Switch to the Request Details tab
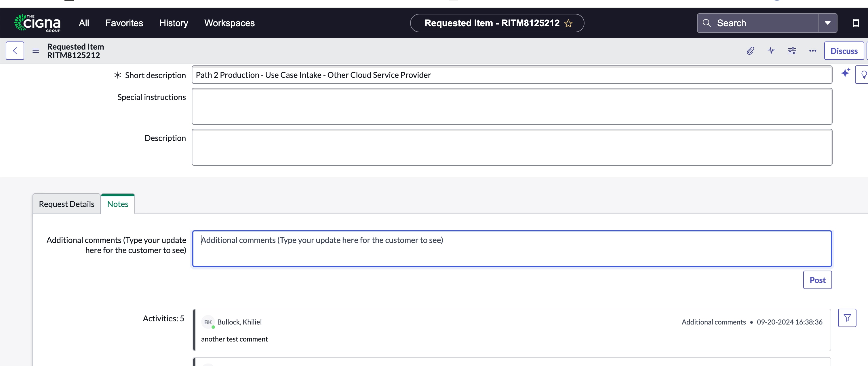868x366 pixels. pos(66,204)
